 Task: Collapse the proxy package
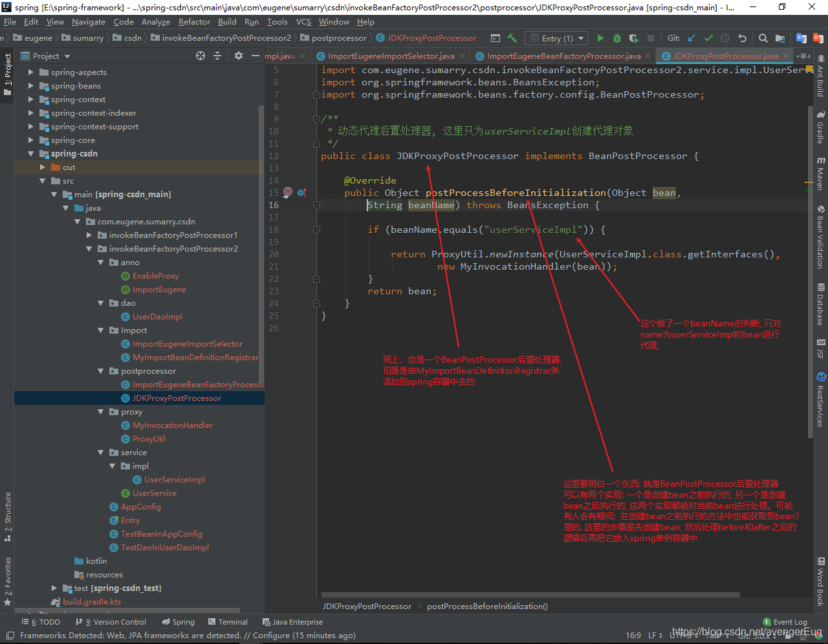pyautogui.click(x=100, y=412)
